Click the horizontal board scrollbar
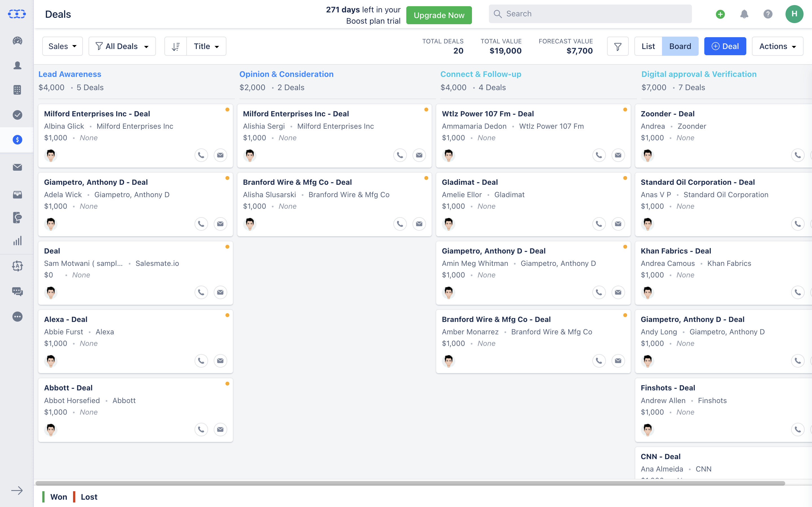Image resolution: width=812 pixels, height=507 pixels. (x=409, y=483)
